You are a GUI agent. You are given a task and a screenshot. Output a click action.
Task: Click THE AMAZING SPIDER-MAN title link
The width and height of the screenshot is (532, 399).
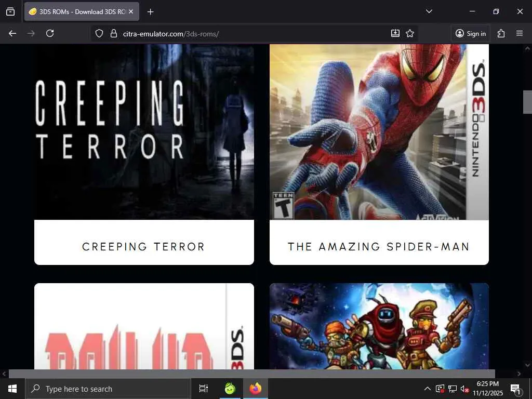[379, 247]
